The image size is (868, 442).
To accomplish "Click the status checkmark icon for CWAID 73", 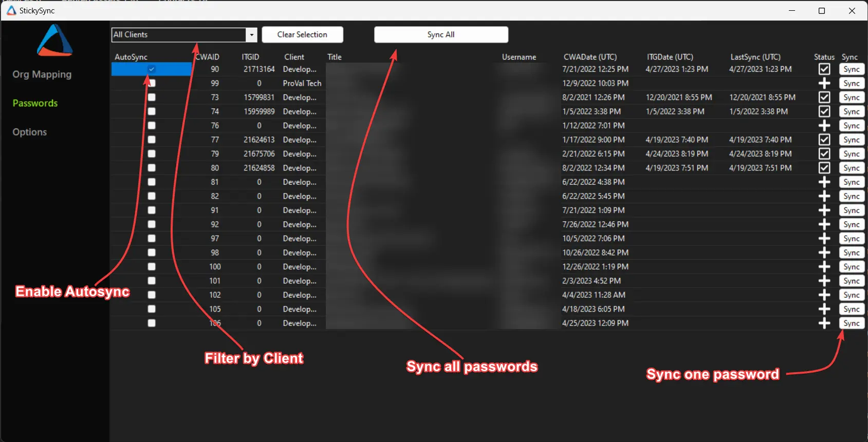I will pos(824,98).
